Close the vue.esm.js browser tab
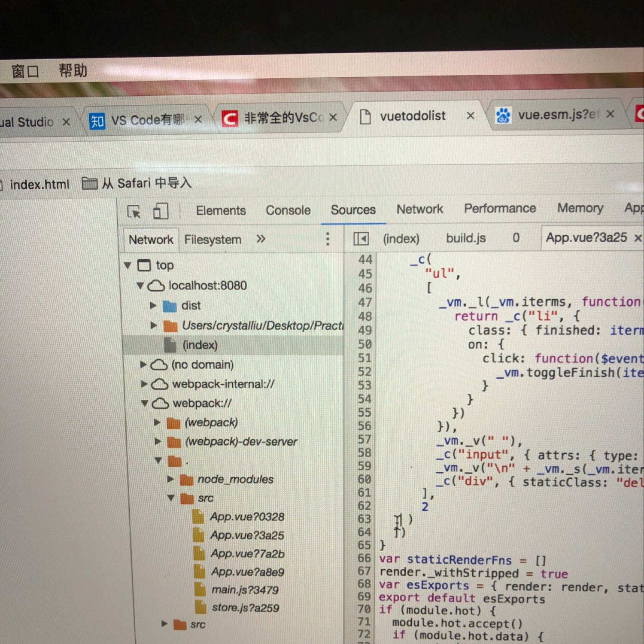The width and height of the screenshot is (644, 644). click(610, 114)
